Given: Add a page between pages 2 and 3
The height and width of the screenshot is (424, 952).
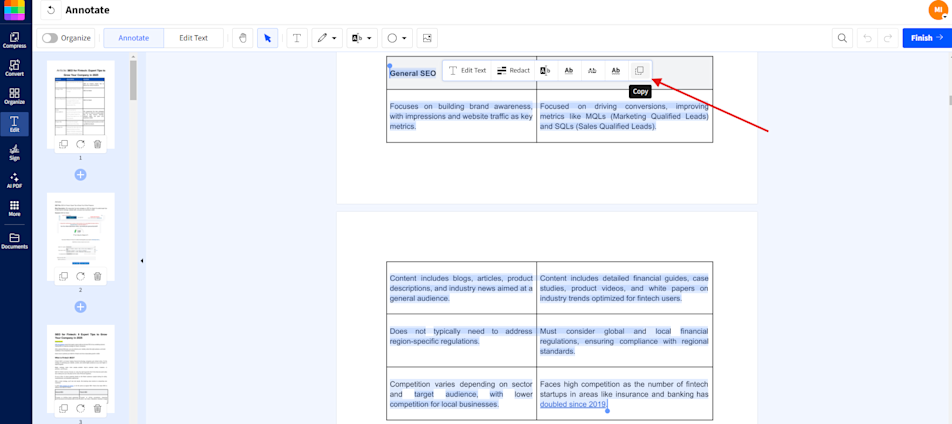Looking at the screenshot, I should coord(80,307).
